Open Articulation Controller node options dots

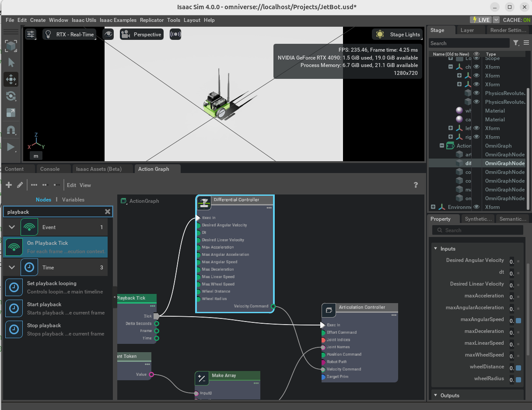pyautogui.click(x=394, y=315)
